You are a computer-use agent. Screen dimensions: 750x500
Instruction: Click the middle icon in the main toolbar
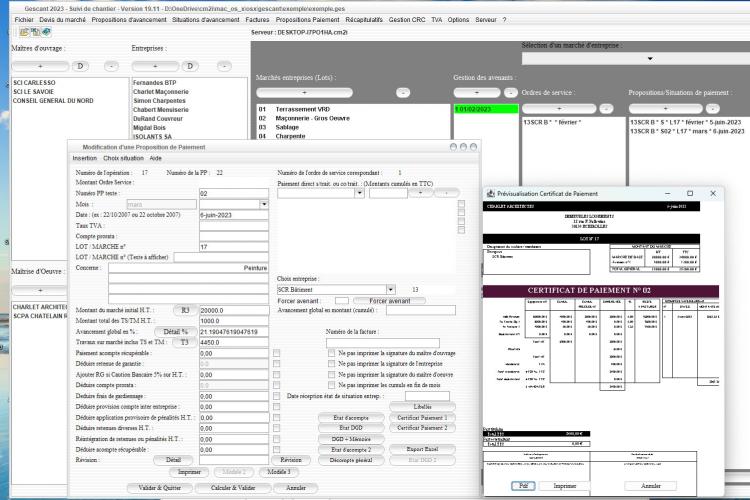pyautogui.click(x=35, y=32)
